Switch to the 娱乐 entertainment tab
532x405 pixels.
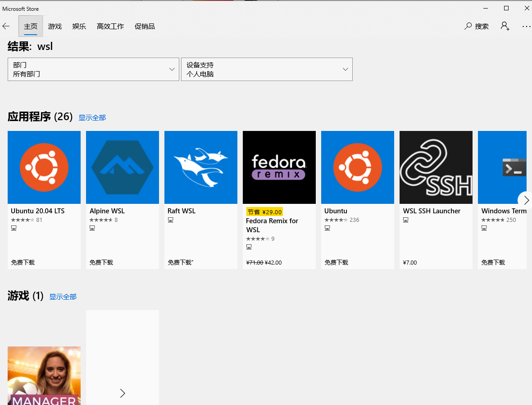(79, 26)
